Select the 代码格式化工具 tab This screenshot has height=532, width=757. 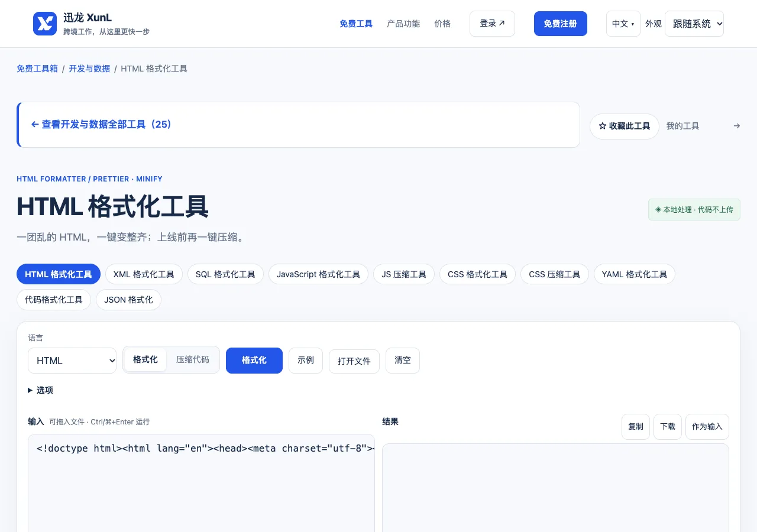[x=54, y=300]
